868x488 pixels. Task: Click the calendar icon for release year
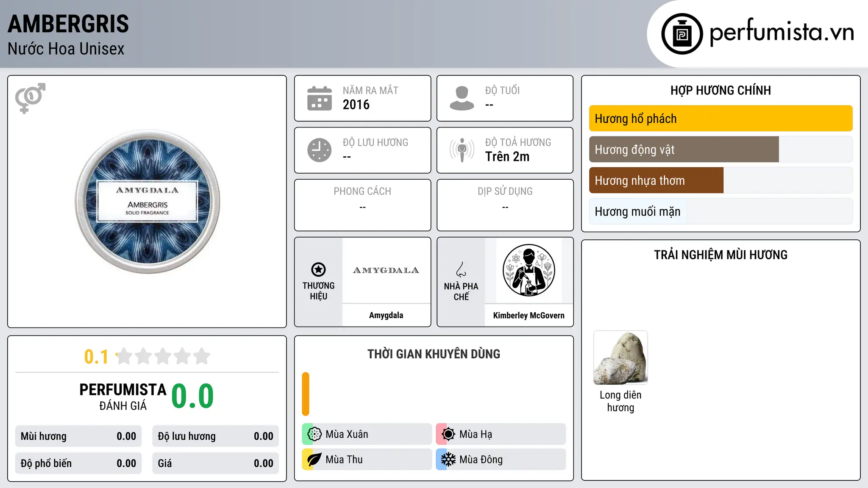point(320,98)
